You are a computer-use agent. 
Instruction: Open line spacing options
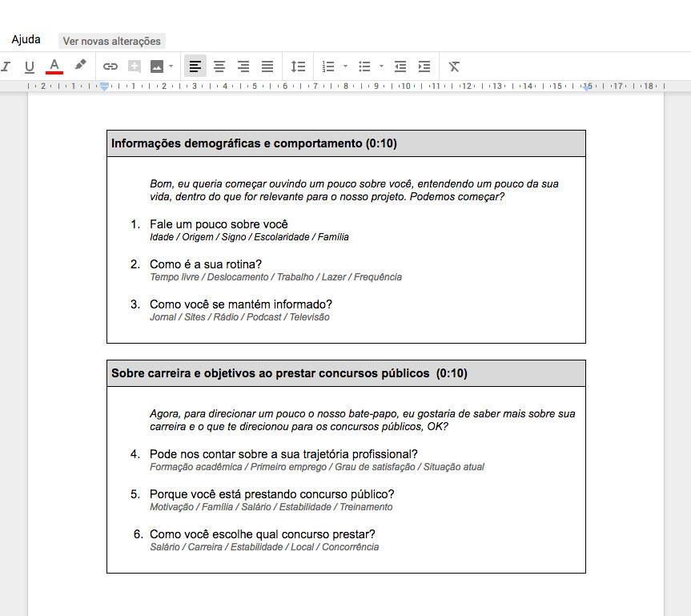click(x=298, y=66)
